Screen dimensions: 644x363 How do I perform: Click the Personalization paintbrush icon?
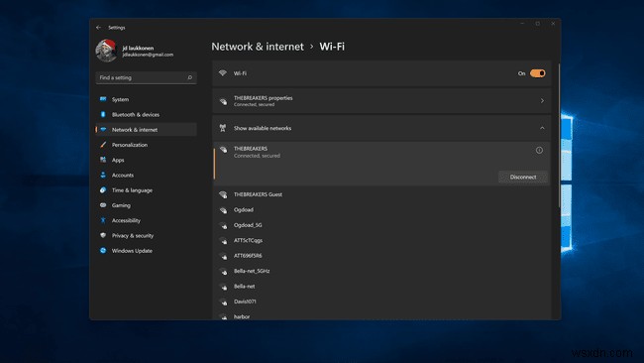pyautogui.click(x=103, y=145)
